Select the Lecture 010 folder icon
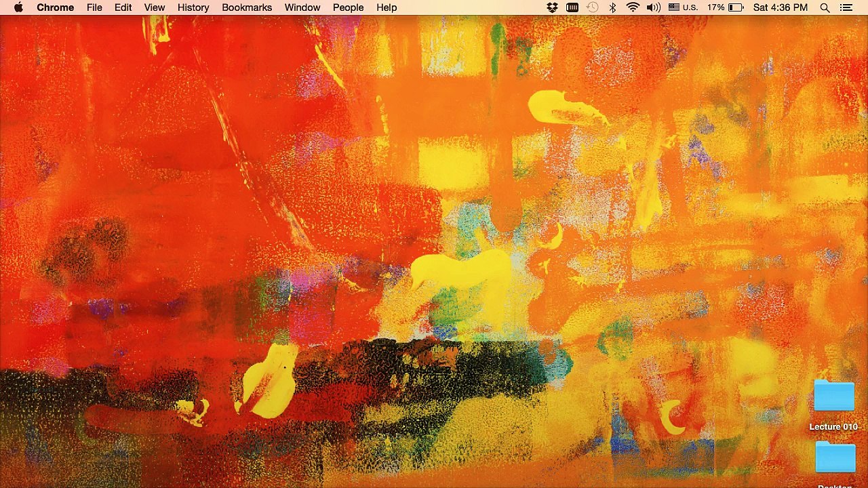 pos(834,396)
